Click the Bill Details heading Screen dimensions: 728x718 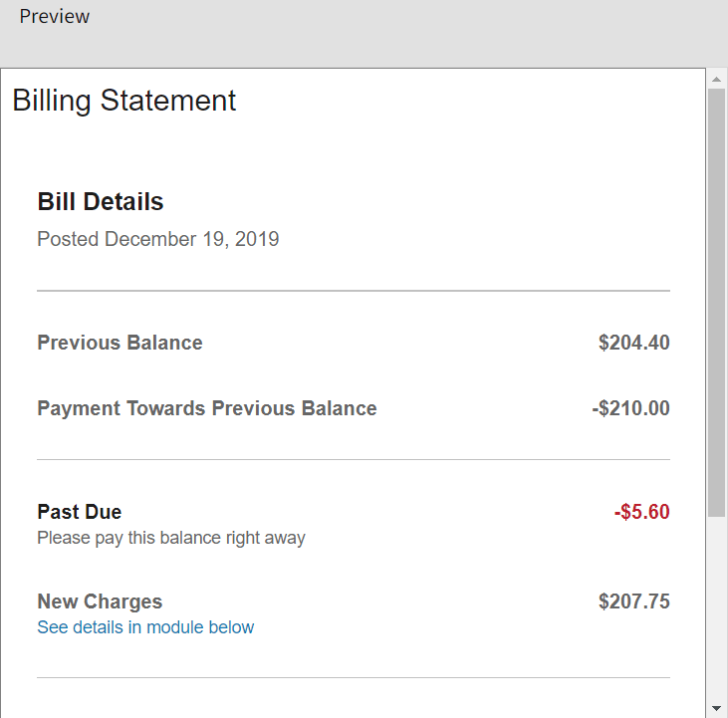click(x=101, y=202)
